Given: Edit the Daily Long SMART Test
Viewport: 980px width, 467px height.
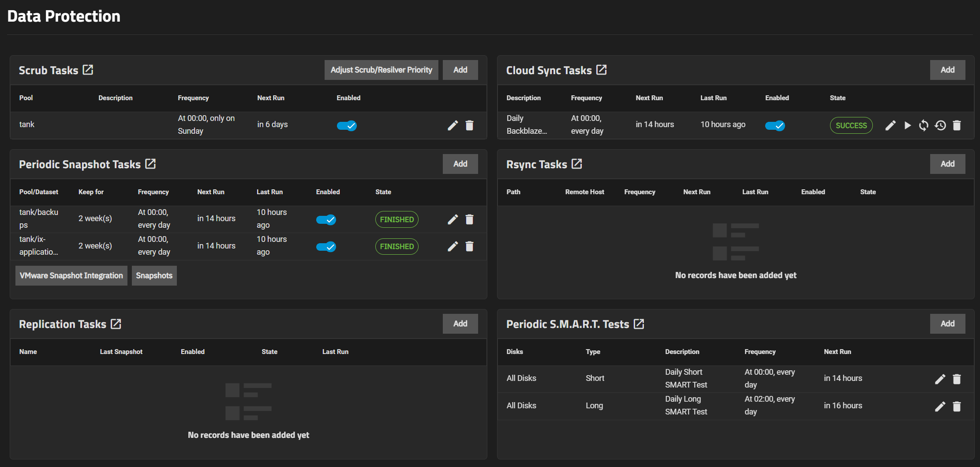Looking at the screenshot, I should pos(940,407).
